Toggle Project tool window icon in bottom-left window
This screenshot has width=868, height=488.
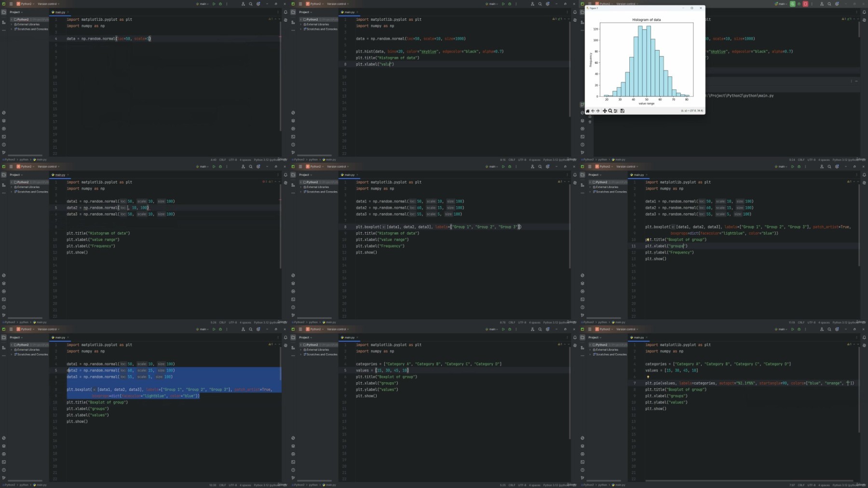tap(4, 337)
